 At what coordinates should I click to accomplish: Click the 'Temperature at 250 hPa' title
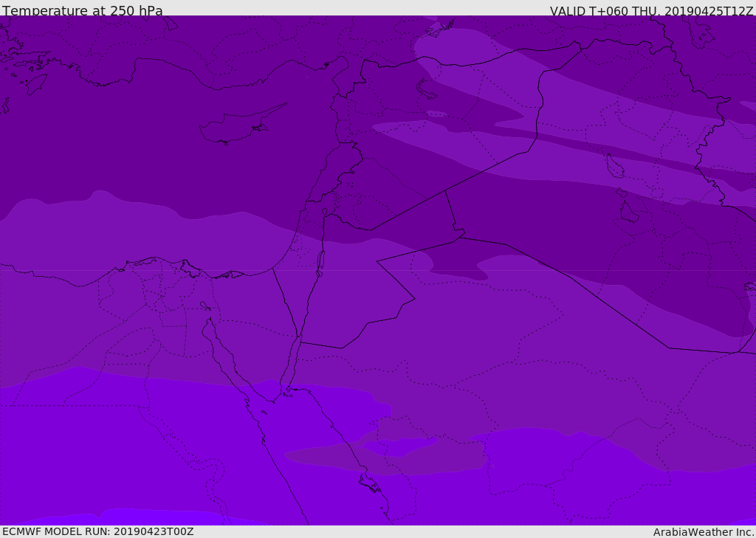(x=83, y=10)
